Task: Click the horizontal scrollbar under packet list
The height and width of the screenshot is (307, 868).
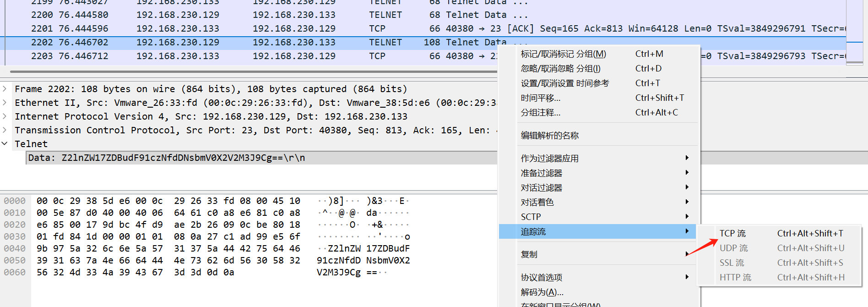Action: coord(254,71)
